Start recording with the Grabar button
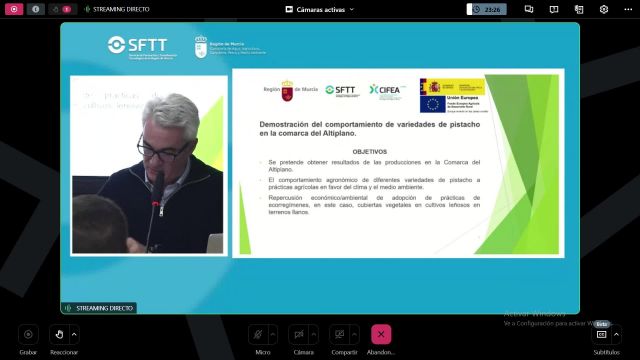 coord(28,335)
